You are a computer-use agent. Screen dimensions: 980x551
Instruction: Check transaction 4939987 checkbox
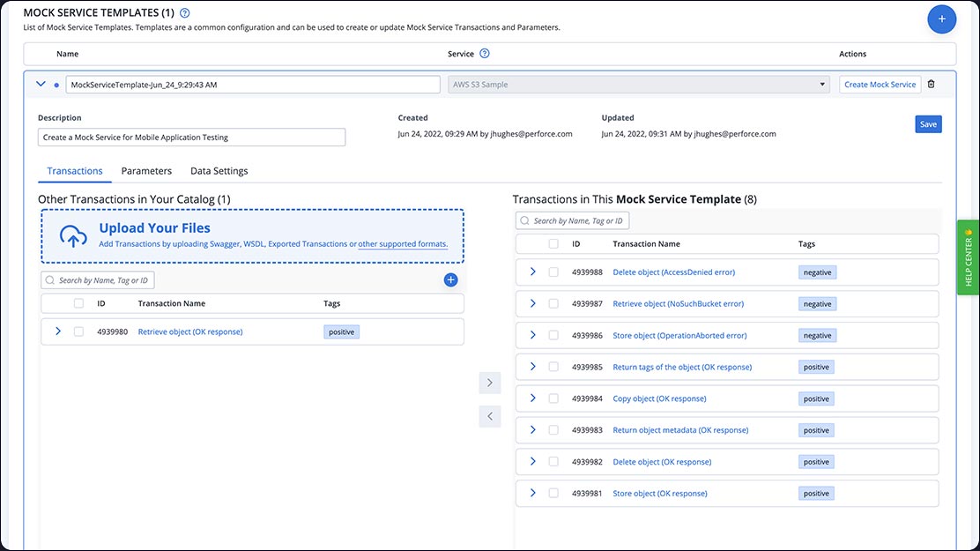(x=553, y=303)
